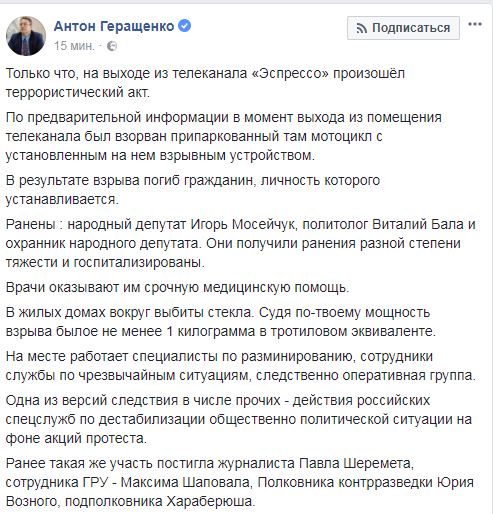Click the paragraph starting В результате взрыва
The image size is (493, 514).
pos(193,190)
